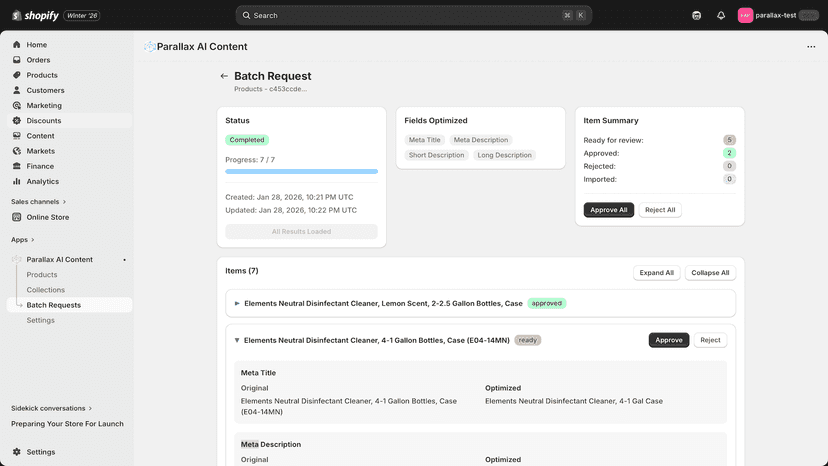The image size is (828, 466).
Task: Go back with the arrow beside Batch Request
Action: click(x=224, y=76)
